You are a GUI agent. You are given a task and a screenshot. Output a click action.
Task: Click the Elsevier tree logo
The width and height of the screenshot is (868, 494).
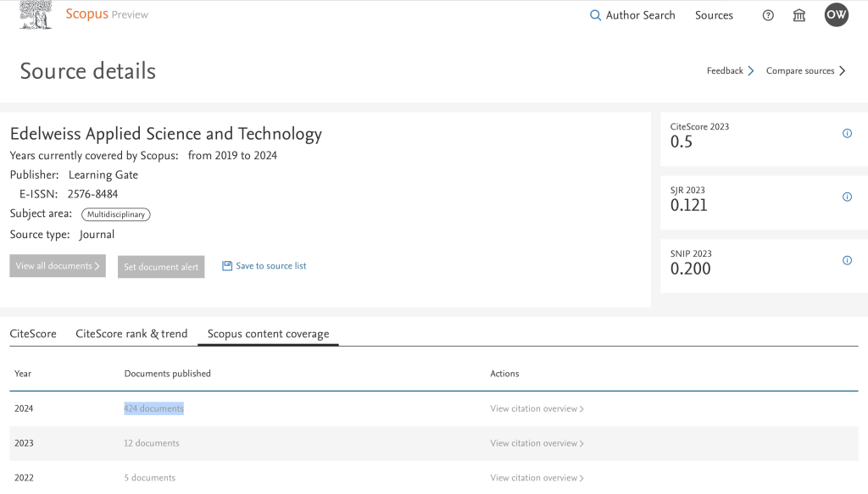pos(36,14)
